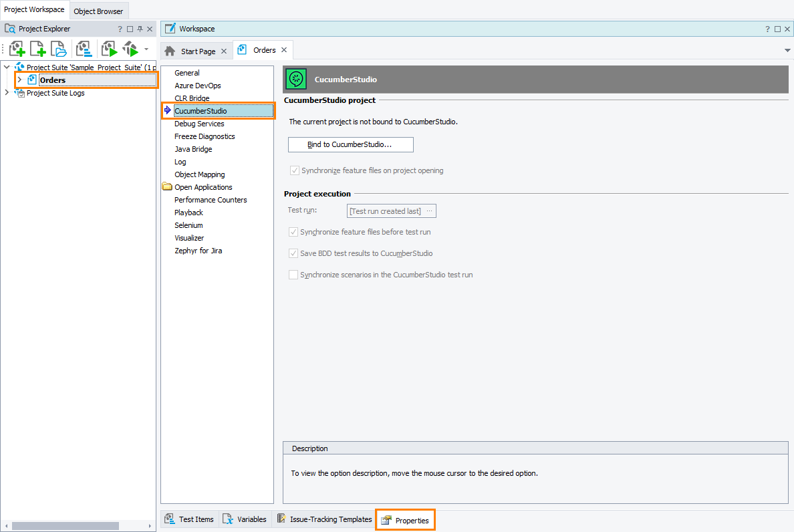
Task: Select Object Mapping in the properties list
Action: pyautogui.click(x=200, y=174)
